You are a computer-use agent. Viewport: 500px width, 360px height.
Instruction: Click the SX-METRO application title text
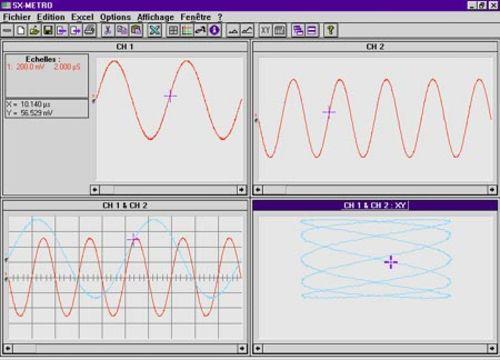tap(32, 5)
